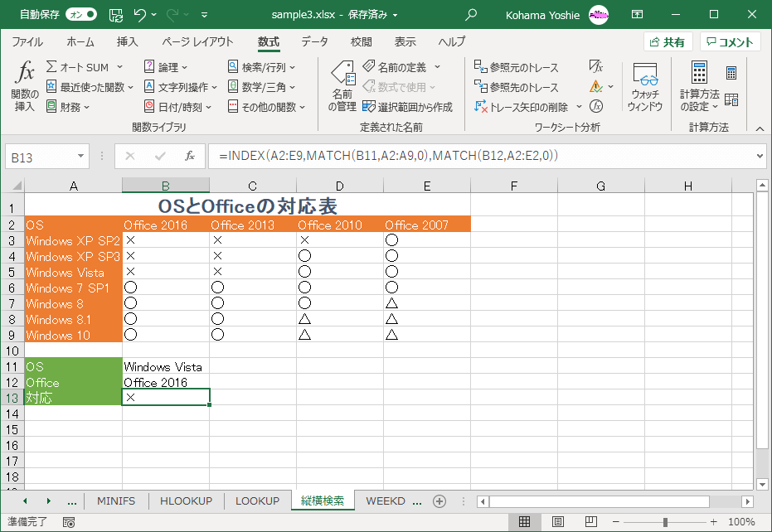Open Define Name dropdown arrow

tap(437, 67)
